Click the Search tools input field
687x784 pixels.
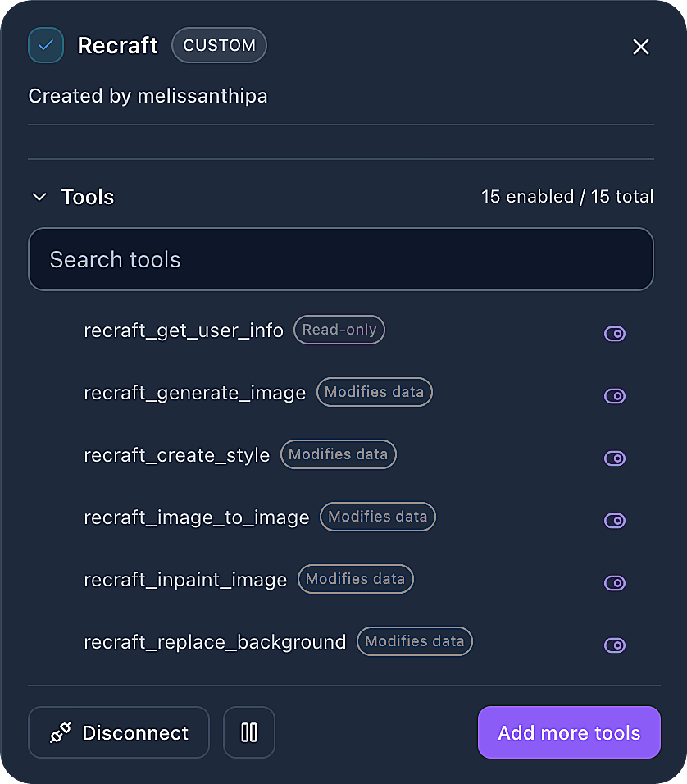tap(341, 259)
